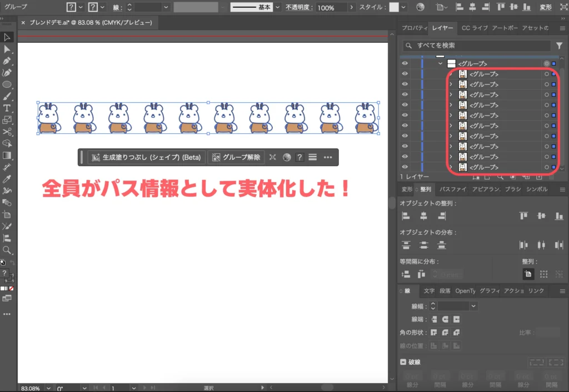
Task: Hide the parent <グループ> layer via eye icon
Action: click(x=405, y=64)
